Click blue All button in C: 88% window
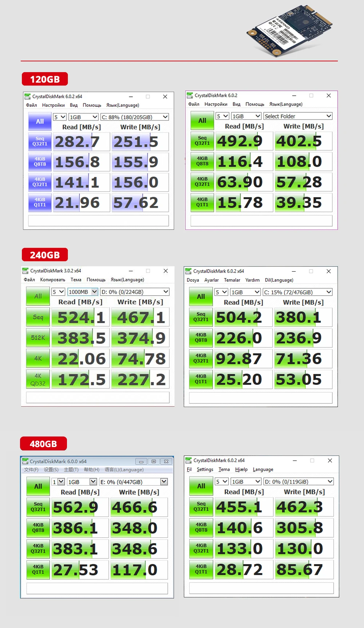Viewport: 364px width, 628px height. tap(40, 121)
